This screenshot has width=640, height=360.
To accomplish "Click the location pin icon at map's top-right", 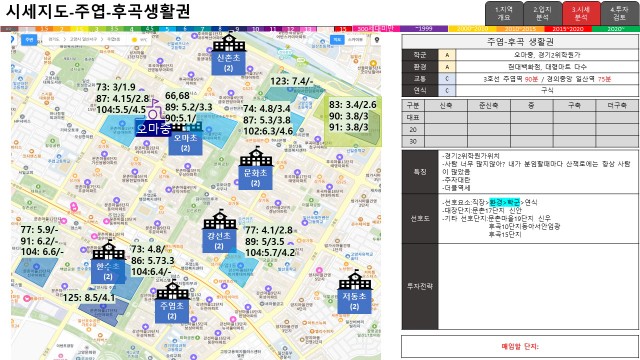I will coord(377,40).
